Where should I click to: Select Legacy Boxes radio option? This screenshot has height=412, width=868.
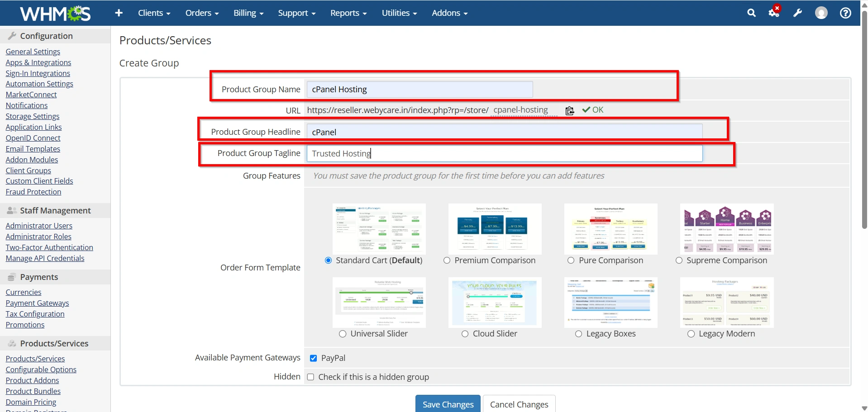578,334
